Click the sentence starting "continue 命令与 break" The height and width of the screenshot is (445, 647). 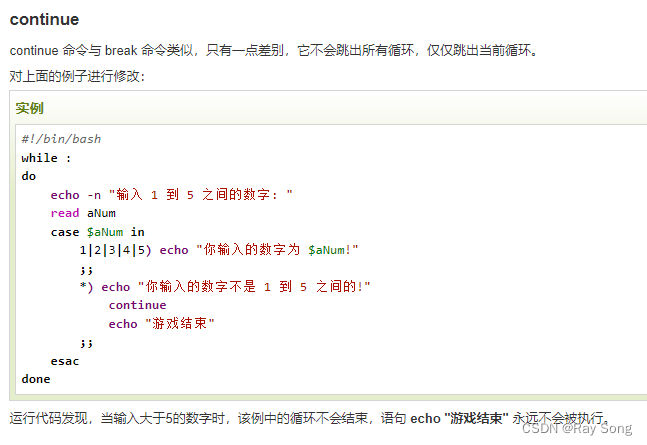274,50
